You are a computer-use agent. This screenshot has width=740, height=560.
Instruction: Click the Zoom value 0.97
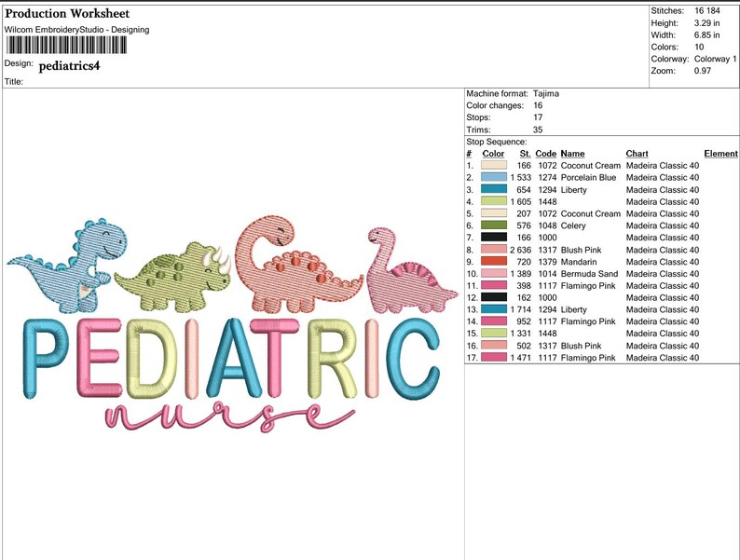[x=702, y=71]
